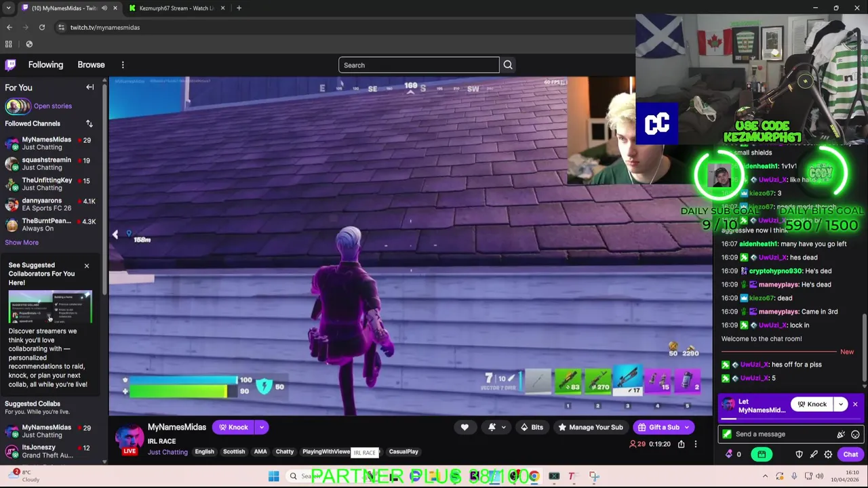
Task: Click the green claim bonus chest button
Action: point(762,454)
